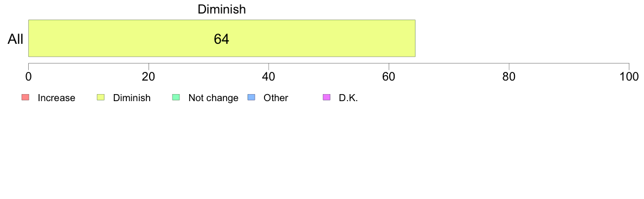Click the 60 axis tick label
Viewport: 644px width, 199px height.
pos(389,77)
